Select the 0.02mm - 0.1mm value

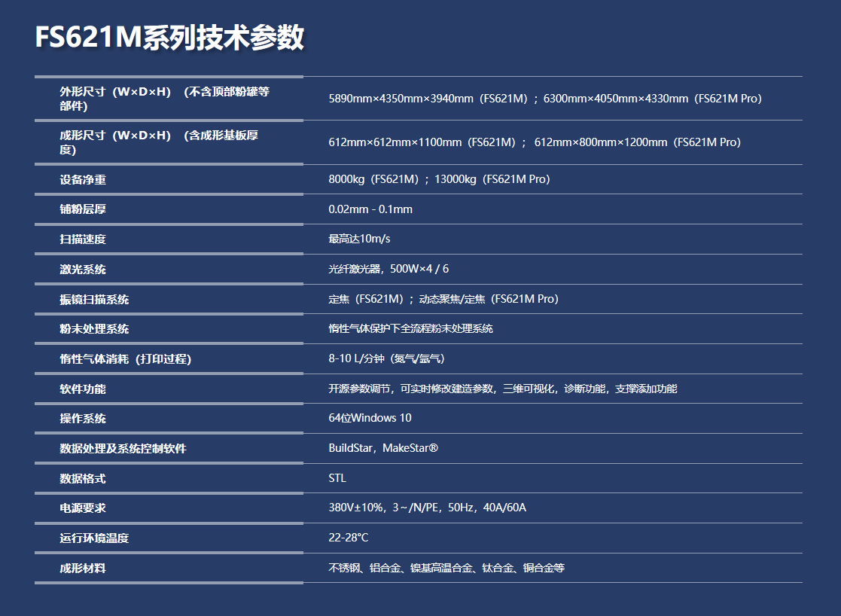pyautogui.click(x=370, y=209)
